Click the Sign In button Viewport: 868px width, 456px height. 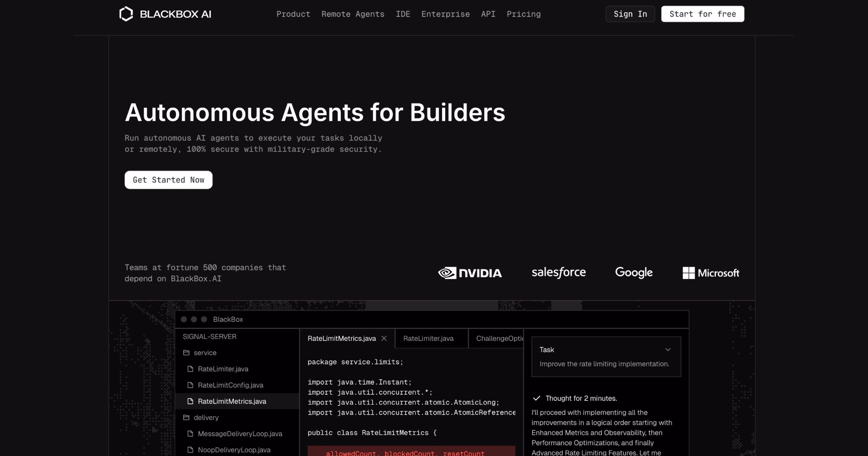630,14
